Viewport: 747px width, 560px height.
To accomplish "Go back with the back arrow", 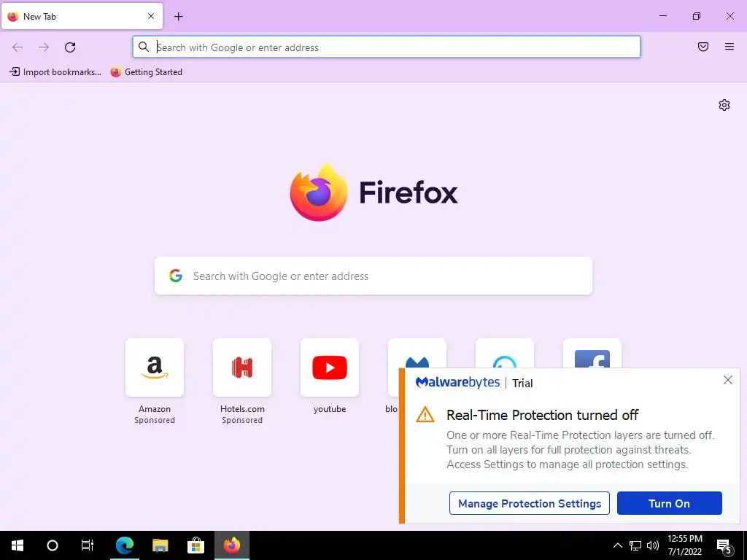I will (x=18, y=47).
